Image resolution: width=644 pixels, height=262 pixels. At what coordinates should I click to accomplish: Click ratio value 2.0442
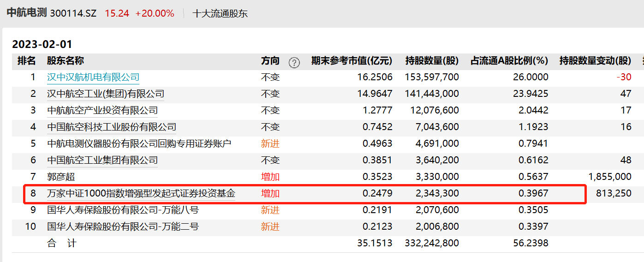[534, 110]
